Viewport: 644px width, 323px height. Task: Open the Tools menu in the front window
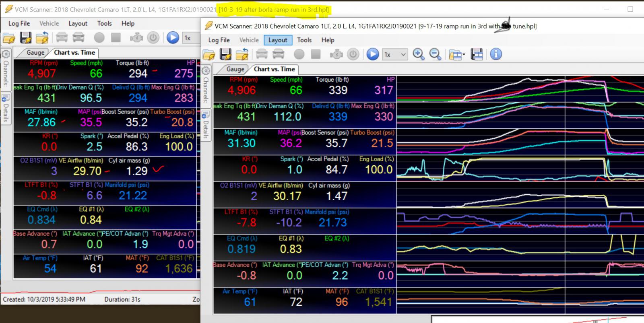click(304, 40)
